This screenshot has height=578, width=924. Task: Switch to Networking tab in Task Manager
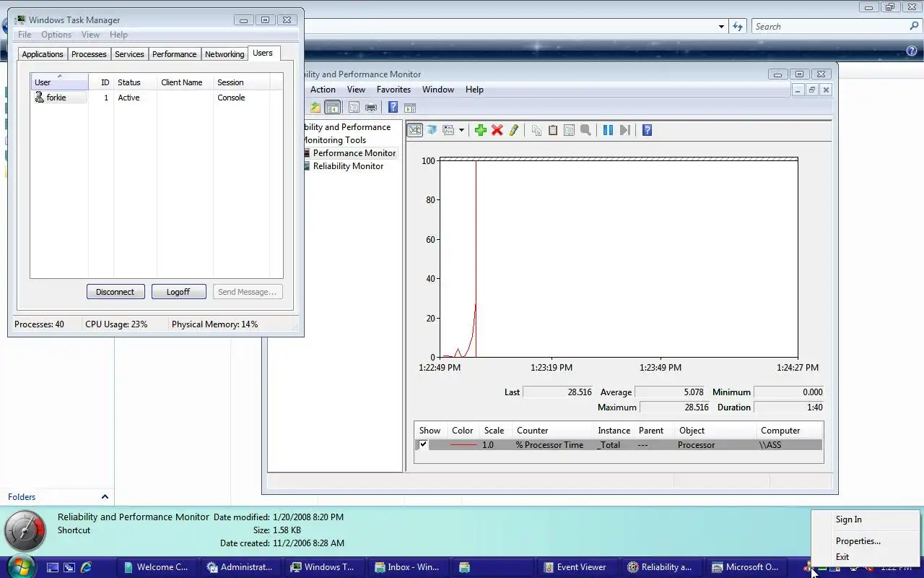coord(225,54)
